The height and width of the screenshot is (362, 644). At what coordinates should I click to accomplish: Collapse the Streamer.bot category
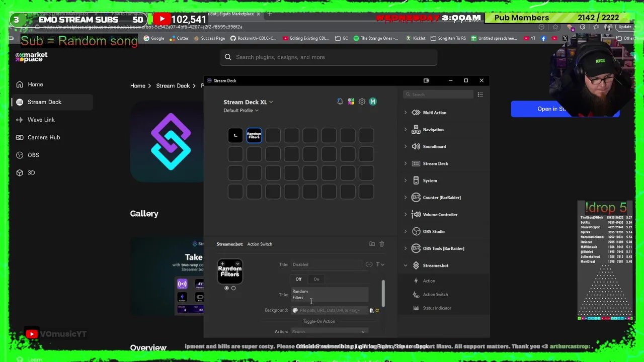(x=406, y=265)
